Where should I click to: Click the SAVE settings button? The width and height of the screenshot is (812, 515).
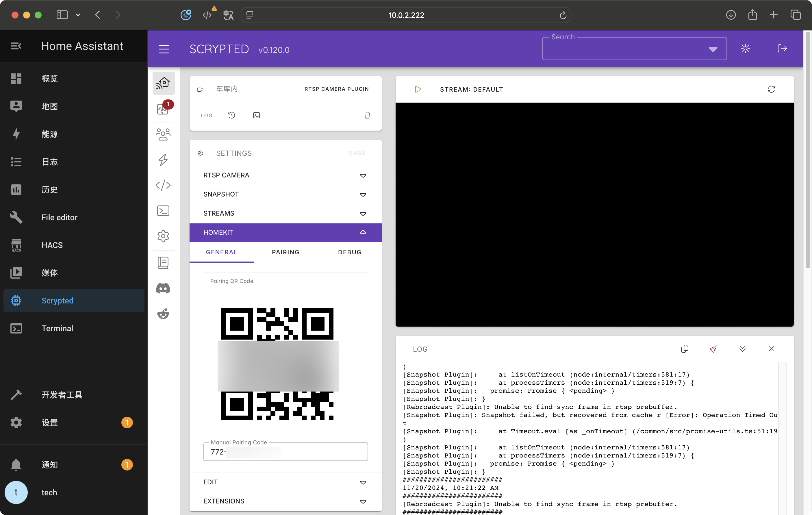click(357, 153)
